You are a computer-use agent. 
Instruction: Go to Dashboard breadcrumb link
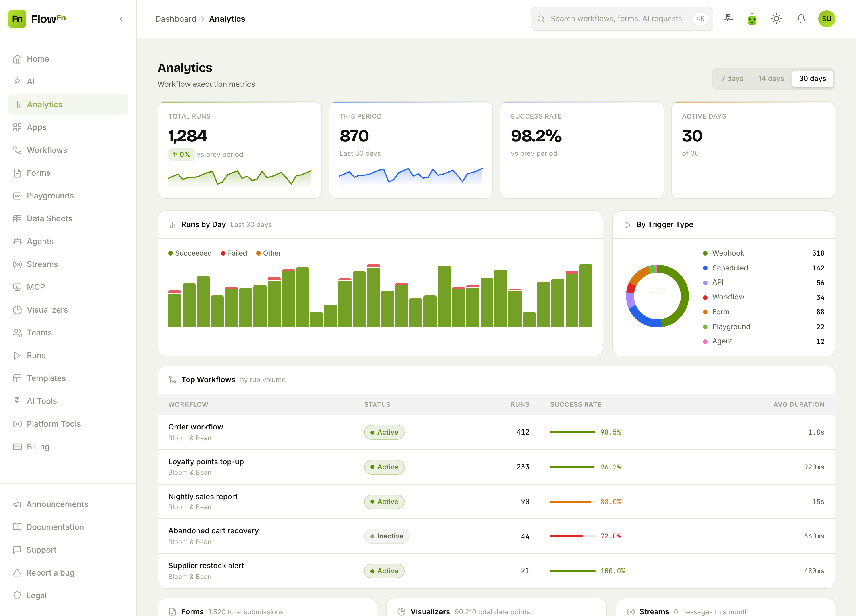176,19
